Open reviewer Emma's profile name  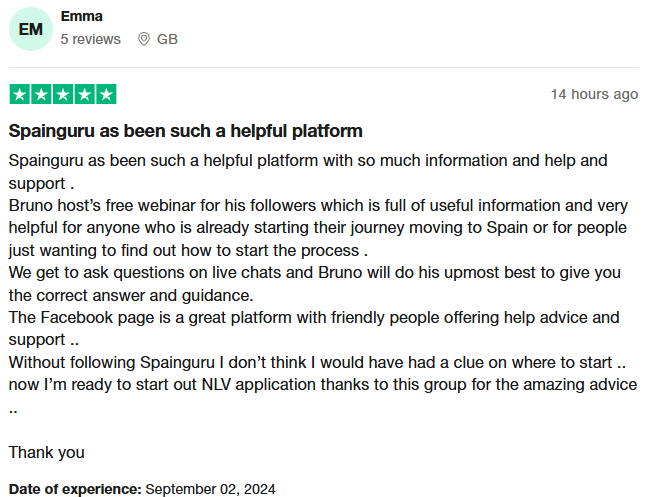[x=81, y=16]
